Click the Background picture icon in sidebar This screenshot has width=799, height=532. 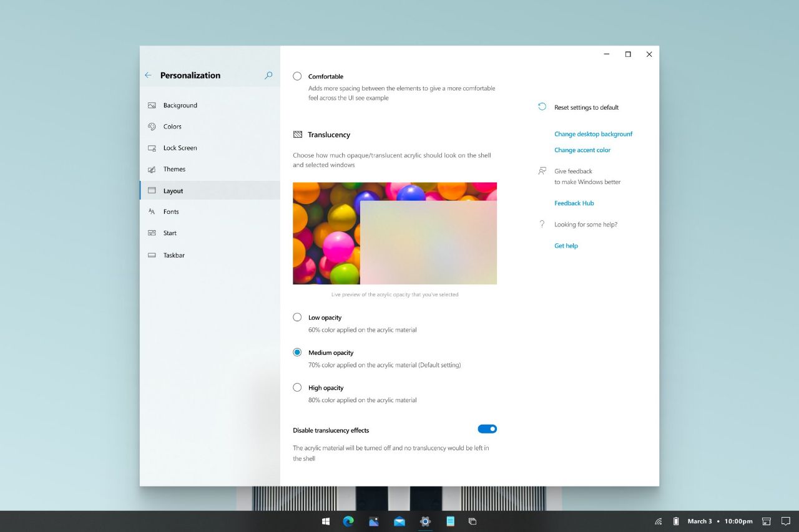(x=152, y=105)
